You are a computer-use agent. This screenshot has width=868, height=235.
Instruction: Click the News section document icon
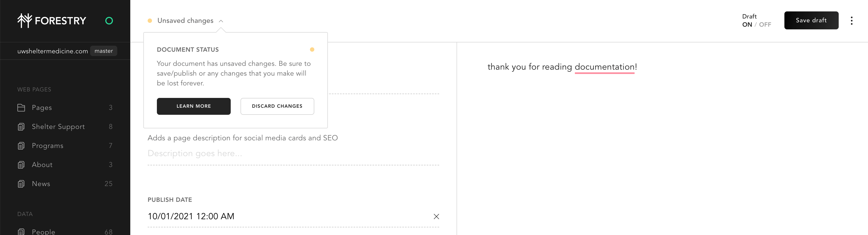(21, 184)
